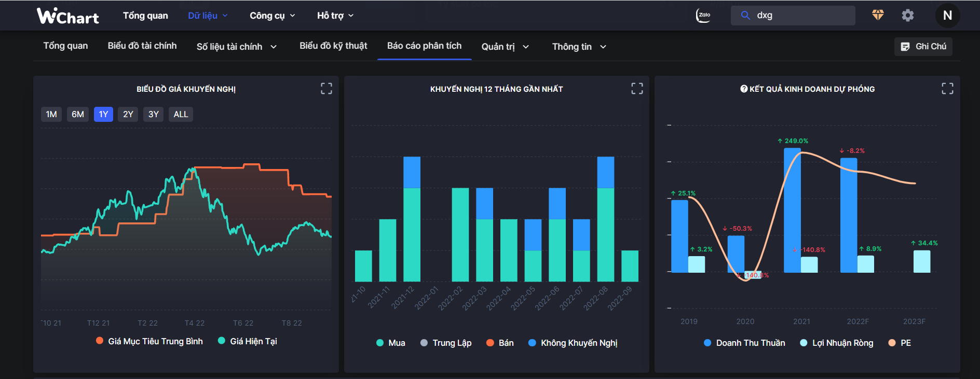The width and height of the screenshot is (980, 379).
Task: Expand the Số liệu tài chính dropdown
Action: [236, 47]
